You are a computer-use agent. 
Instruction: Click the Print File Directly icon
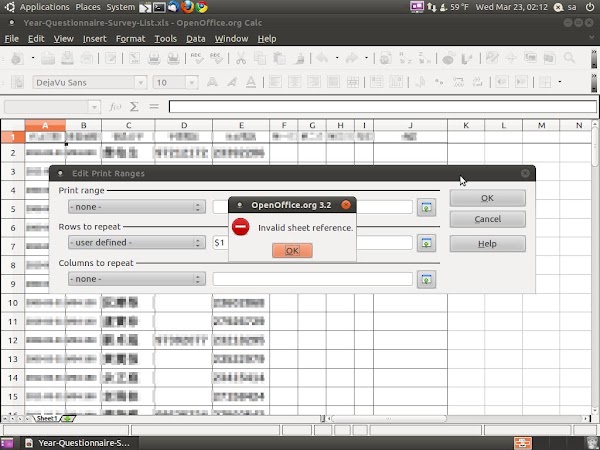pos(154,58)
